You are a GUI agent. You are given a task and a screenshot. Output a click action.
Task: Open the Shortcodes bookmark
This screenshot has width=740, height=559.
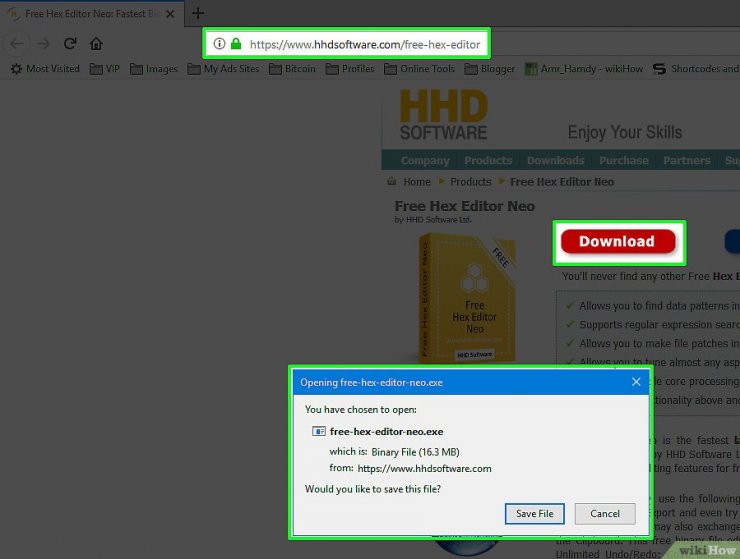click(696, 69)
